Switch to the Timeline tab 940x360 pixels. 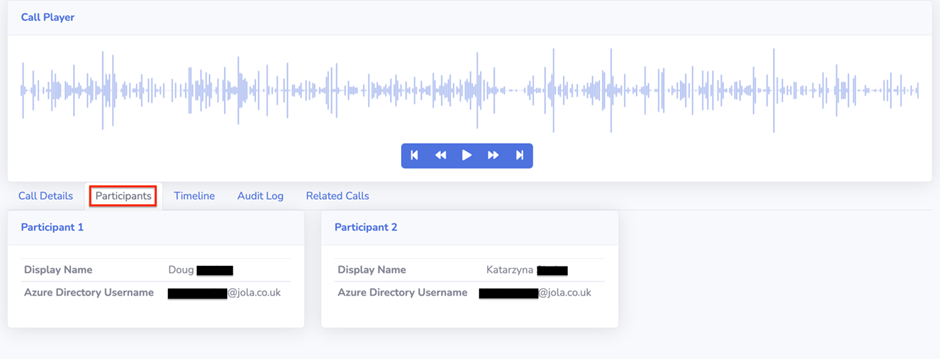(x=194, y=196)
